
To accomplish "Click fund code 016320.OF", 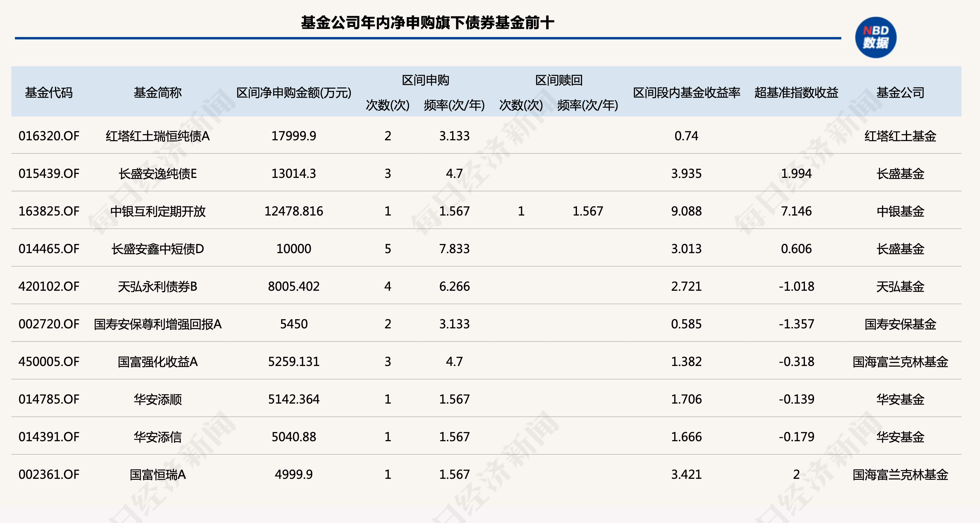I will tap(49, 136).
